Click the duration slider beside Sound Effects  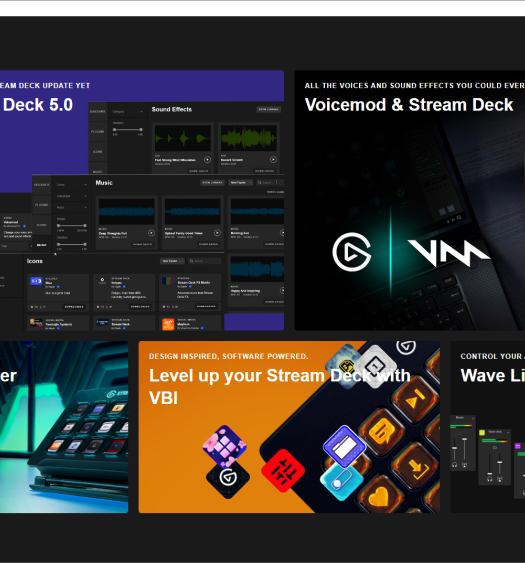[128, 130]
